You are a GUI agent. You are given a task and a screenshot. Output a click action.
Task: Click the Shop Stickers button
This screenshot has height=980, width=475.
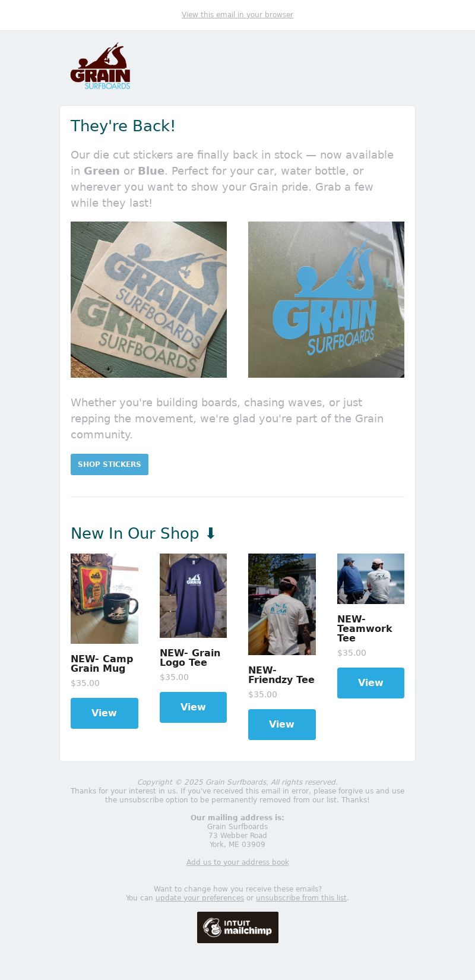coord(109,464)
